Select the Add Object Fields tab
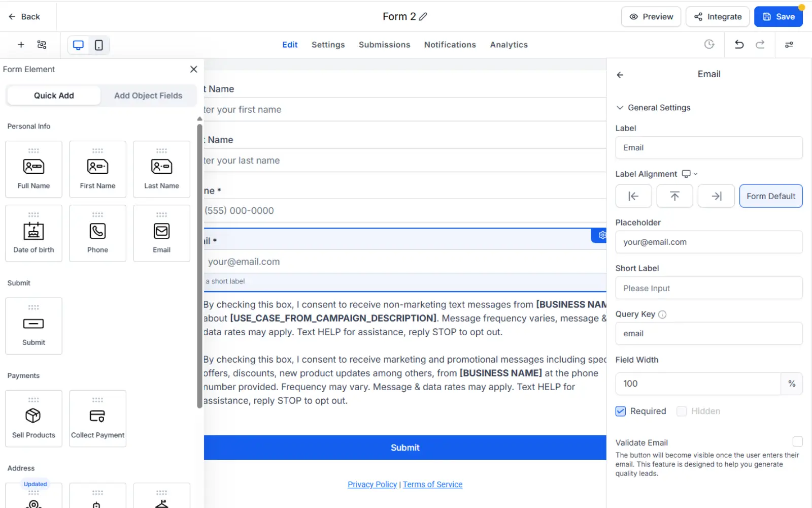 (x=148, y=96)
